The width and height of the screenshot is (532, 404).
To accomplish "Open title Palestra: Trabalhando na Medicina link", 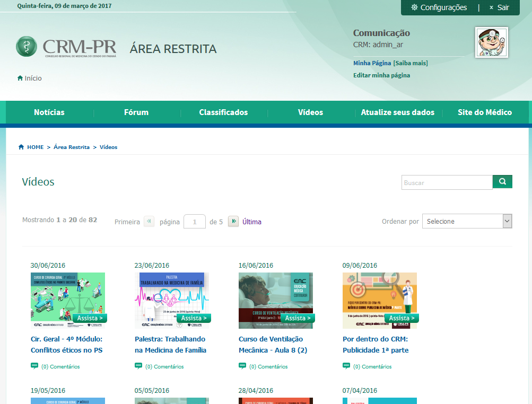I will 170,345.
